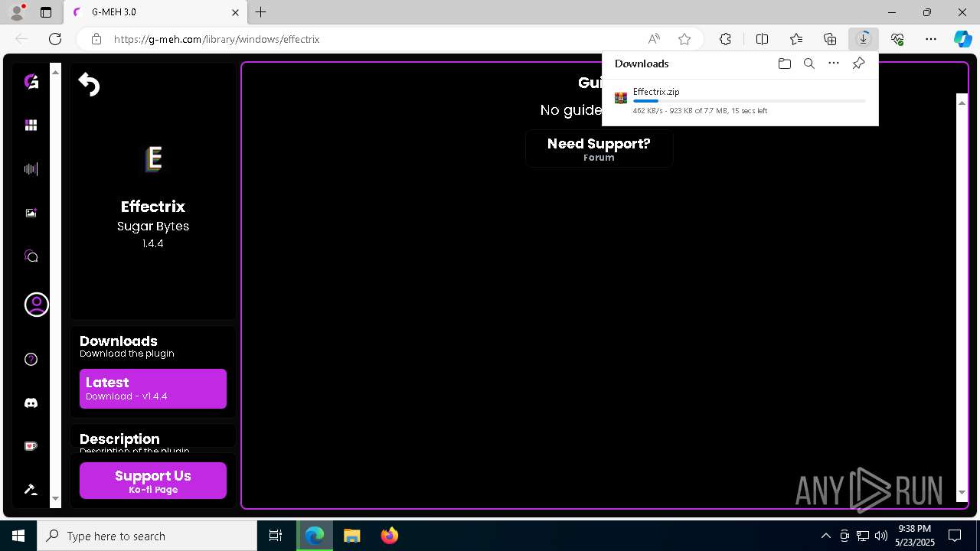Open the chat search icon in sidebar
980x551 pixels.
pyautogui.click(x=31, y=256)
